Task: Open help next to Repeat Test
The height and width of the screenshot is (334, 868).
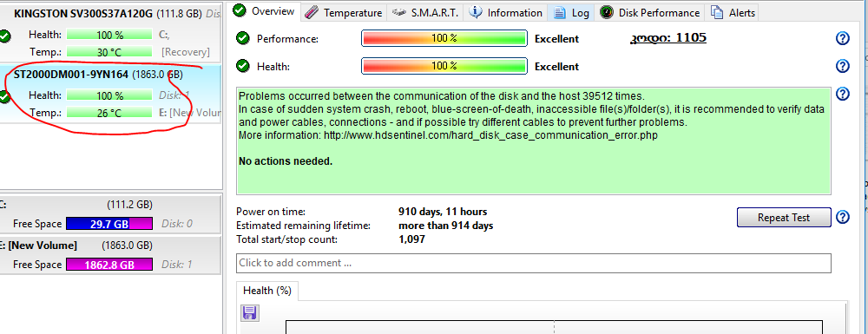Action: point(842,217)
